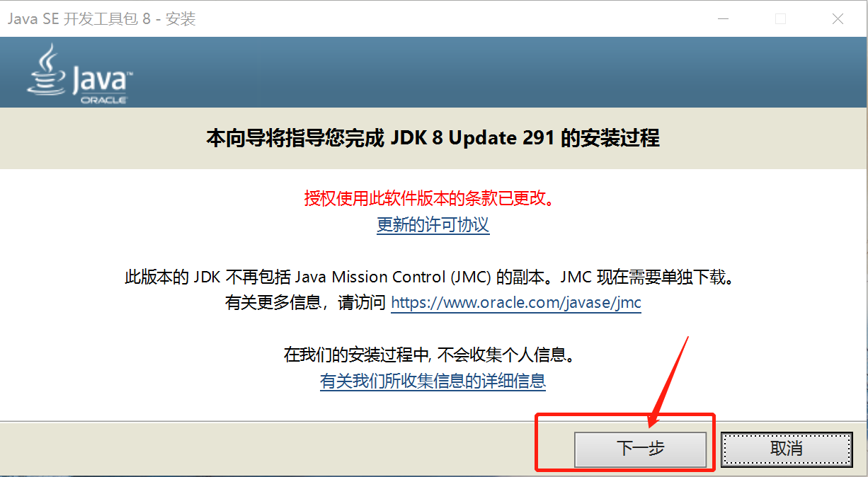Click the 下一步 (Next) button
Screen dimensions: 868x477
pyautogui.click(x=641, y=449)
